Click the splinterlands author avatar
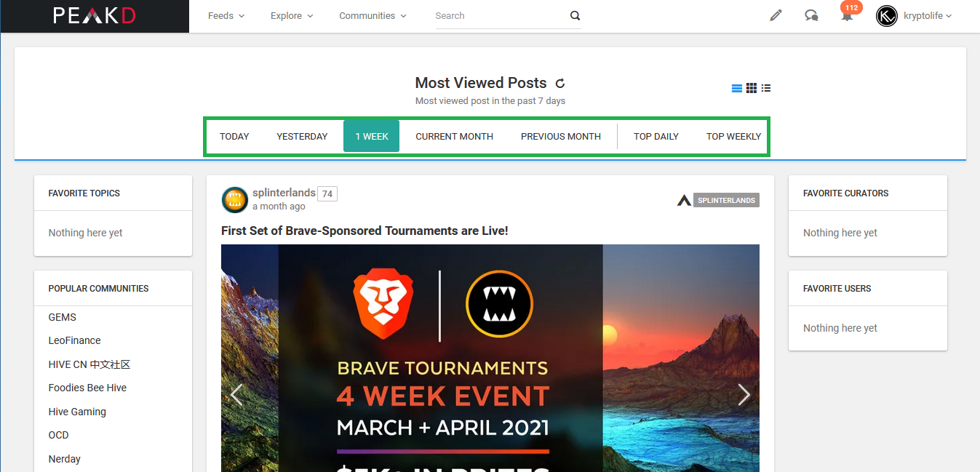This screenshot has height=472, width=980. tap(235, 199)
